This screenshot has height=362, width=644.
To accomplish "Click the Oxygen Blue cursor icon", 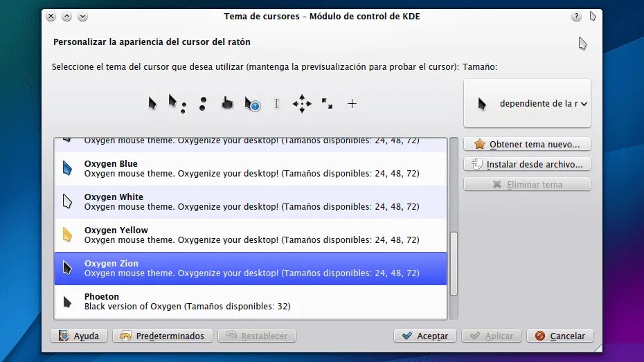I will [x=67, y=168].
